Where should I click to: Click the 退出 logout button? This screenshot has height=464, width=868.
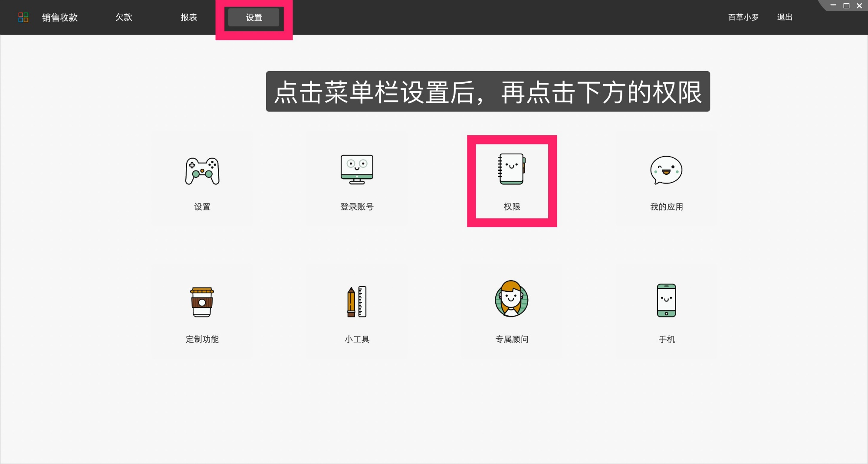point(785,17)
